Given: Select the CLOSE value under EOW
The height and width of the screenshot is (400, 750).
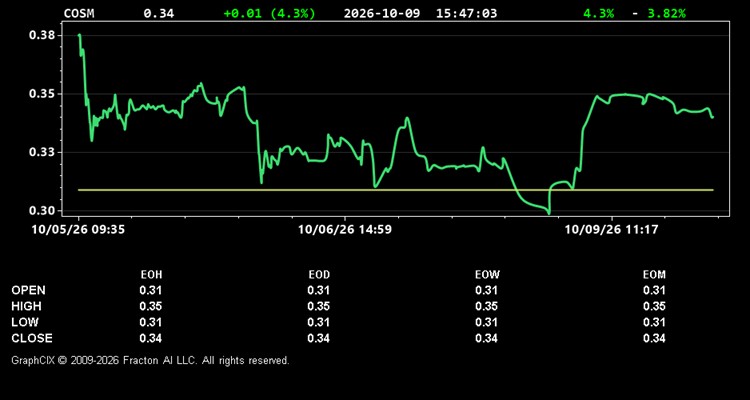Looking at the screenshot, I should [486, 338].
